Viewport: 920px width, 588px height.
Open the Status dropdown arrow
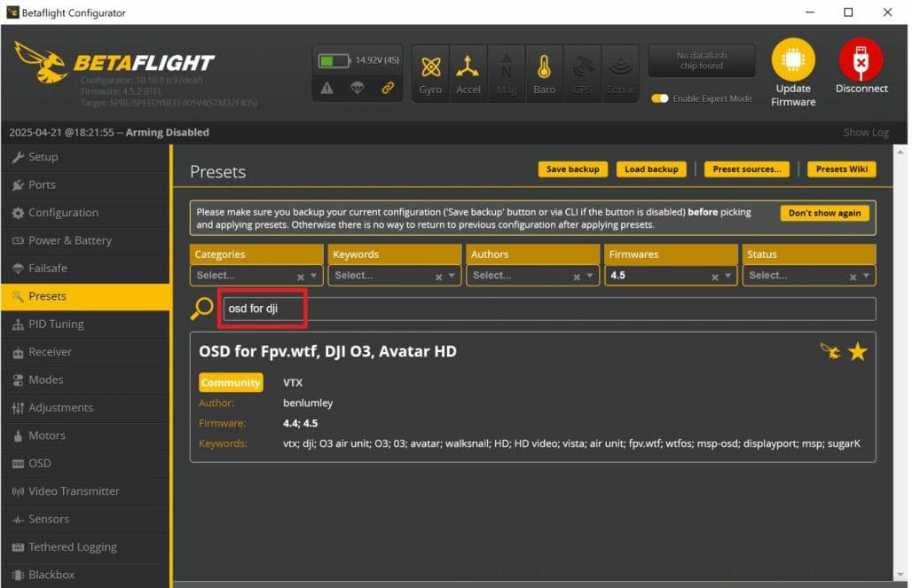coord(866,275)
